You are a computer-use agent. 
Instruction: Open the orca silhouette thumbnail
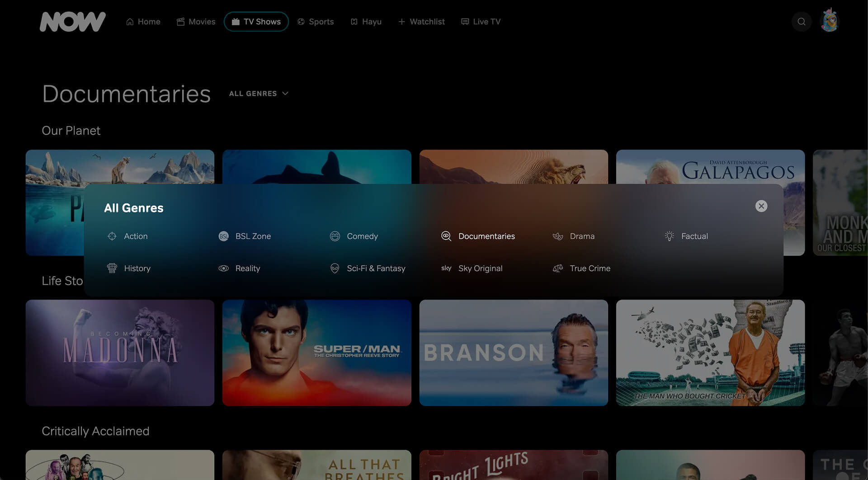click(316, 167)
